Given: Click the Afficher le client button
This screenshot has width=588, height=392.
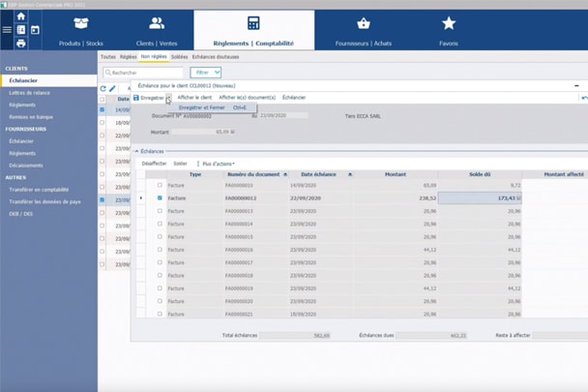Looking at the screenshot, I should tap(194, 98).
